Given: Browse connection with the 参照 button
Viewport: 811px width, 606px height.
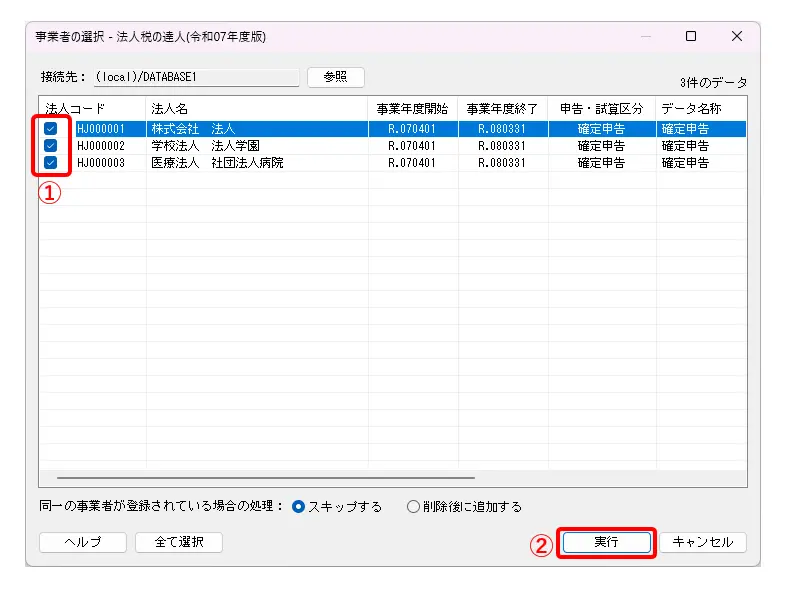Looking at the screenshot, I should 335,77.
